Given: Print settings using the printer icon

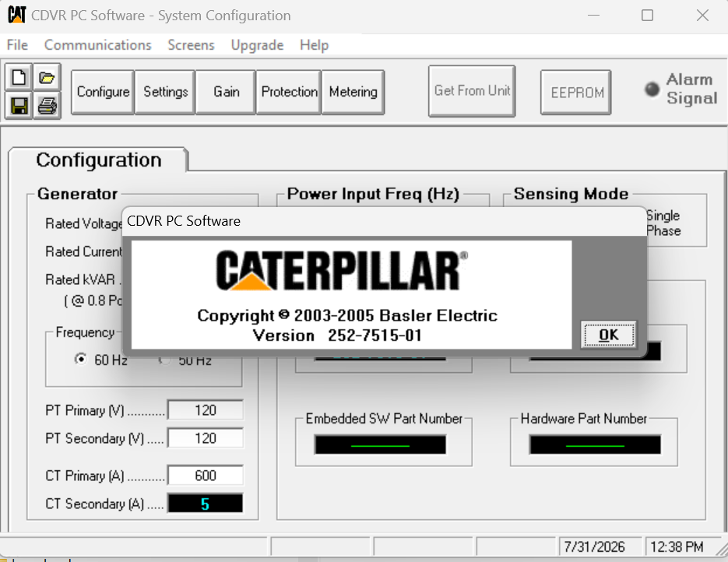Looking at the screenshot, I should click(x=47, y=106).
